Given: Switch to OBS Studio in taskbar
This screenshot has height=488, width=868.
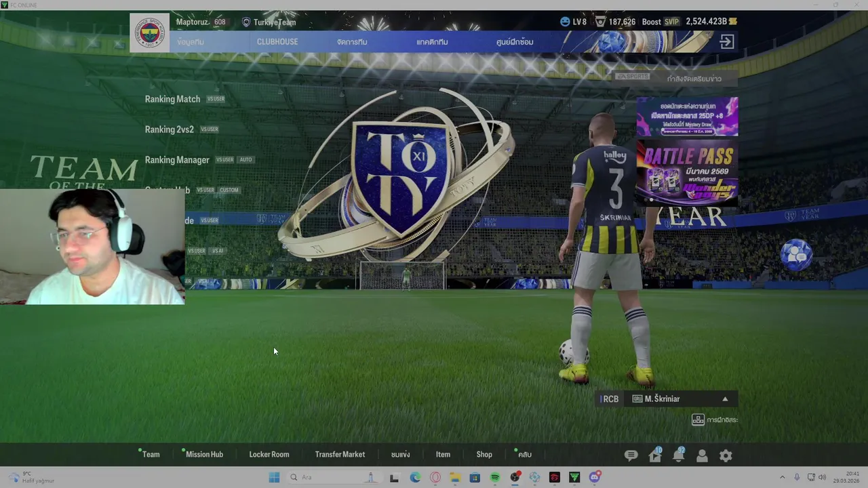Looking at the screenshot, I should [x=515, y=477].
